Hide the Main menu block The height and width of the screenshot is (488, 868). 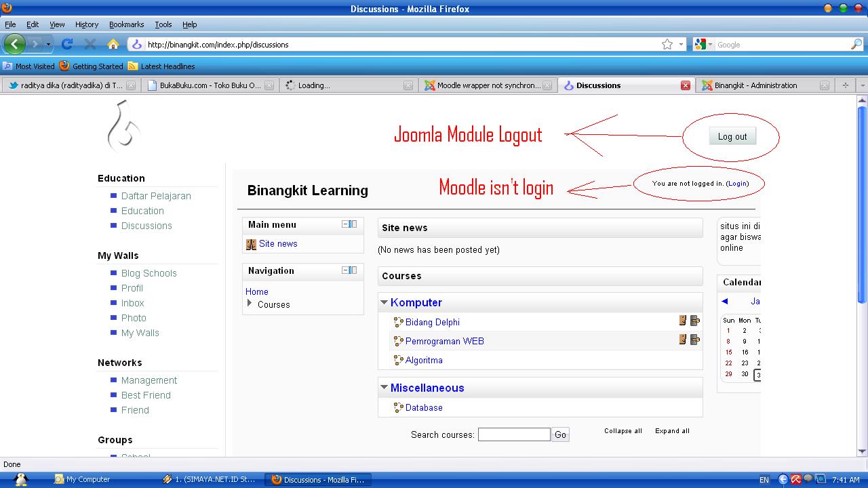(345, 224)
